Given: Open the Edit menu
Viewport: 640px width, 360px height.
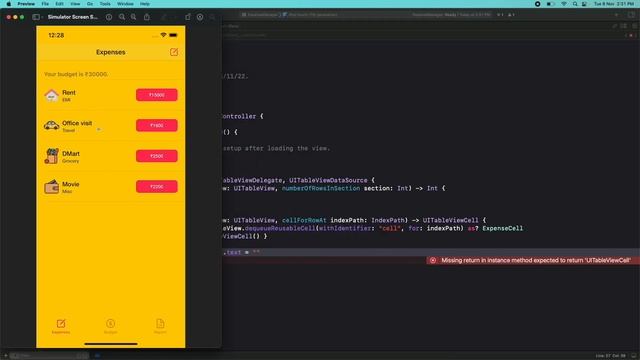Looking at the screenshot, I should pyautogui.click(x=60, y=4).
